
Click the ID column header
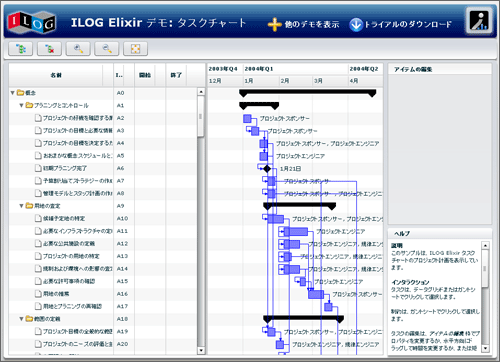pos(119,75)
